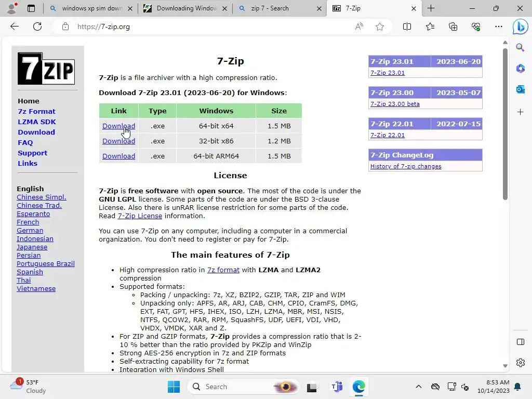Download the 64-bit x64 installer
Image resolution: width=532 pixels, height=399 pixels.
(x=119, y=126)
